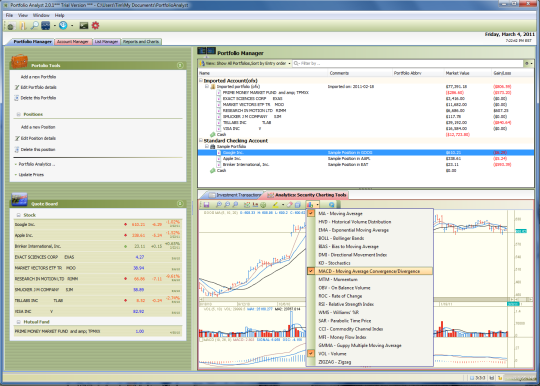Screen dimensions: 540x386
Task: Click the third magnifier icon in chart toolbar
Action: click(235, 205)
